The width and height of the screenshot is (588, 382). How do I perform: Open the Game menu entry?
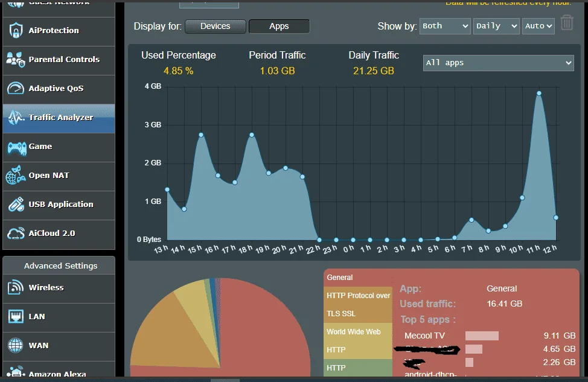tap(59, 147)
